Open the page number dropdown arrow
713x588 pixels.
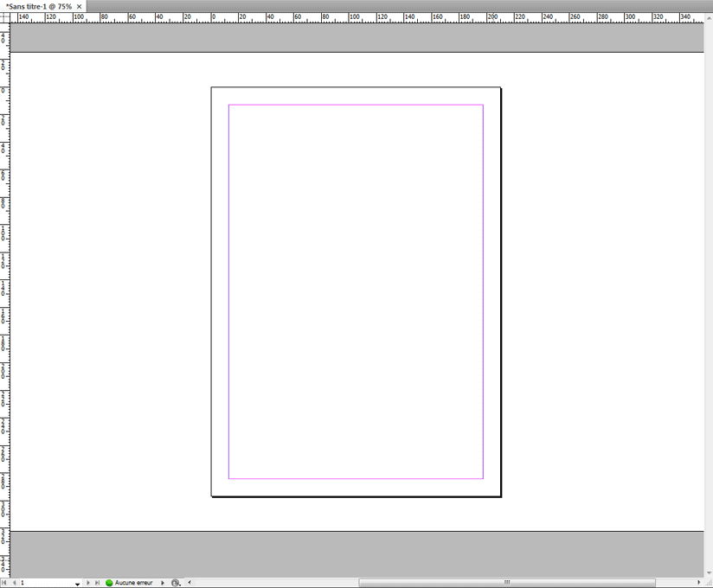click(x=77, y=584)
